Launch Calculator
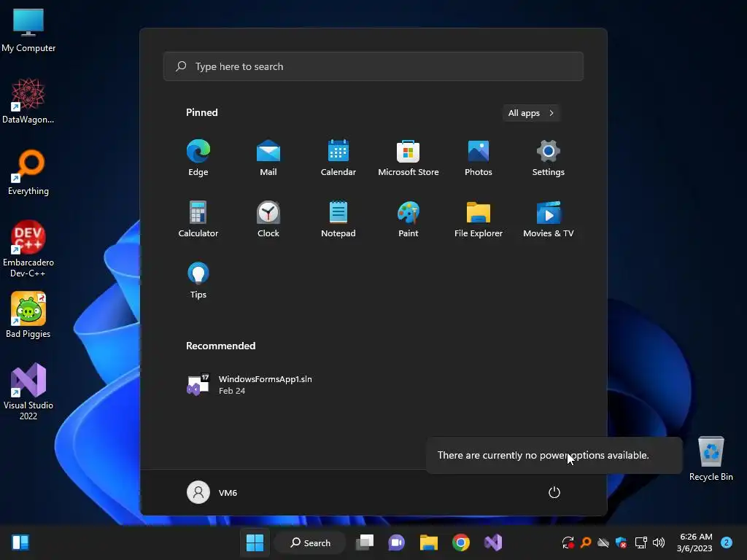 (x=198, y=219)
